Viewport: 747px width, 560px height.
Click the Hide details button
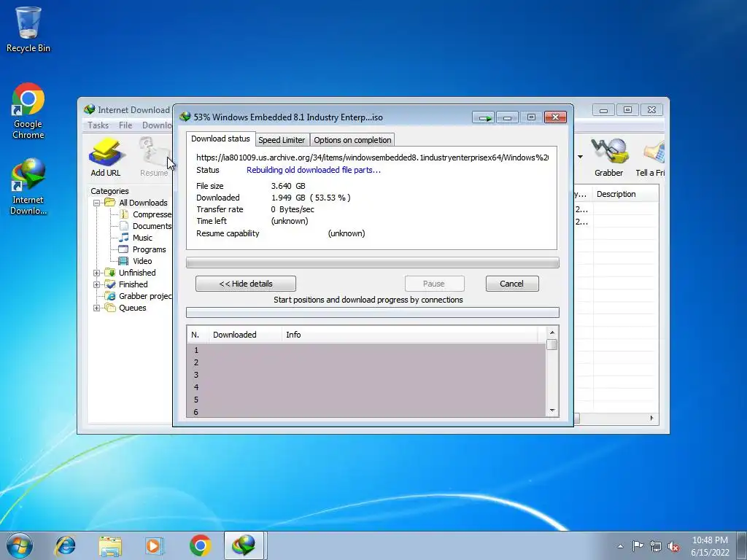pyautogui.click(x=245, y=284)
